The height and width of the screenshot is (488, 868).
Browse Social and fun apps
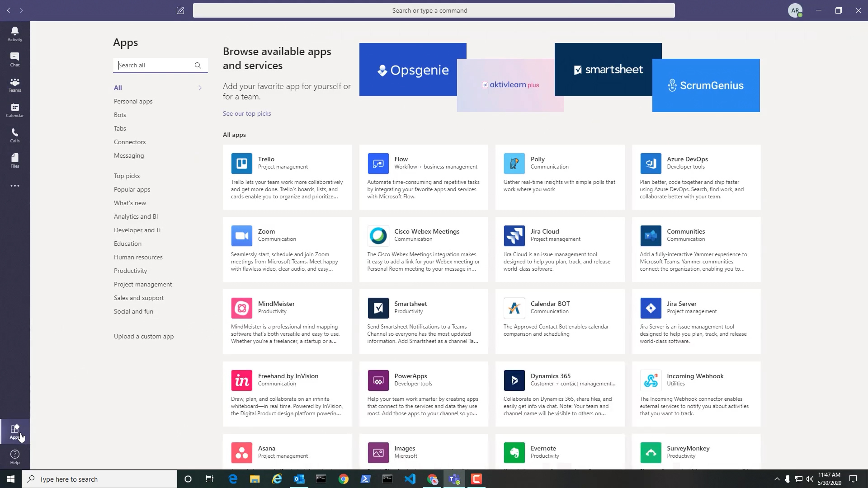click(x=134, y=311)
